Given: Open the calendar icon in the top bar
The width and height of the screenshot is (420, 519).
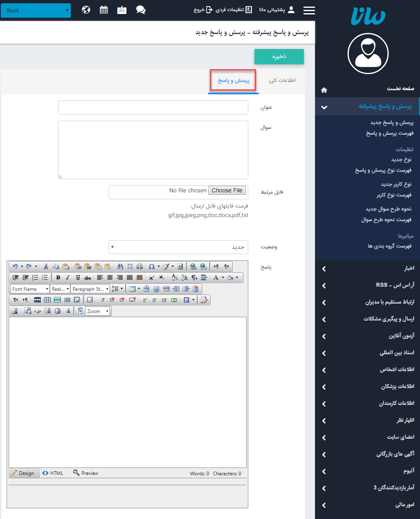Looking at the screenshot, I should coord(103,9).
